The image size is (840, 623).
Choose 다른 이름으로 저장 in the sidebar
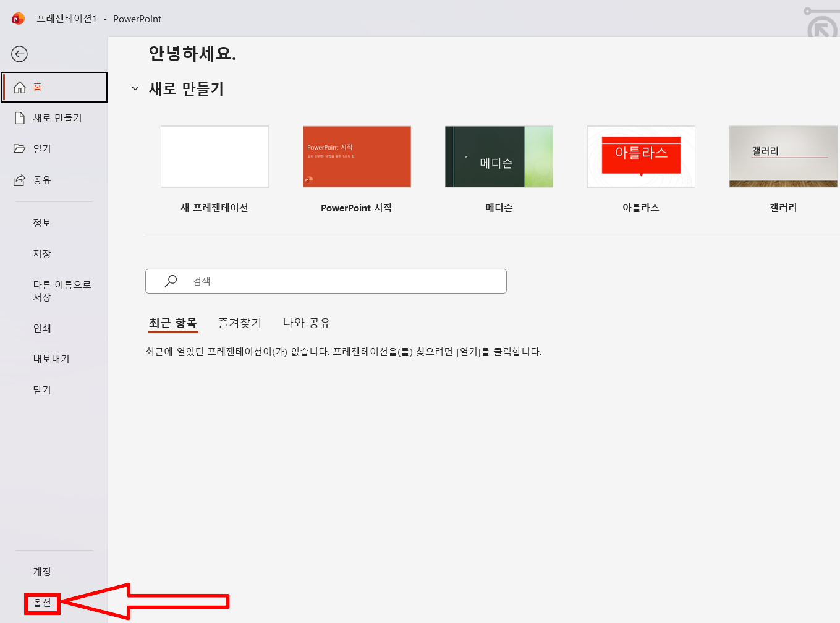(x=62, y=291)
